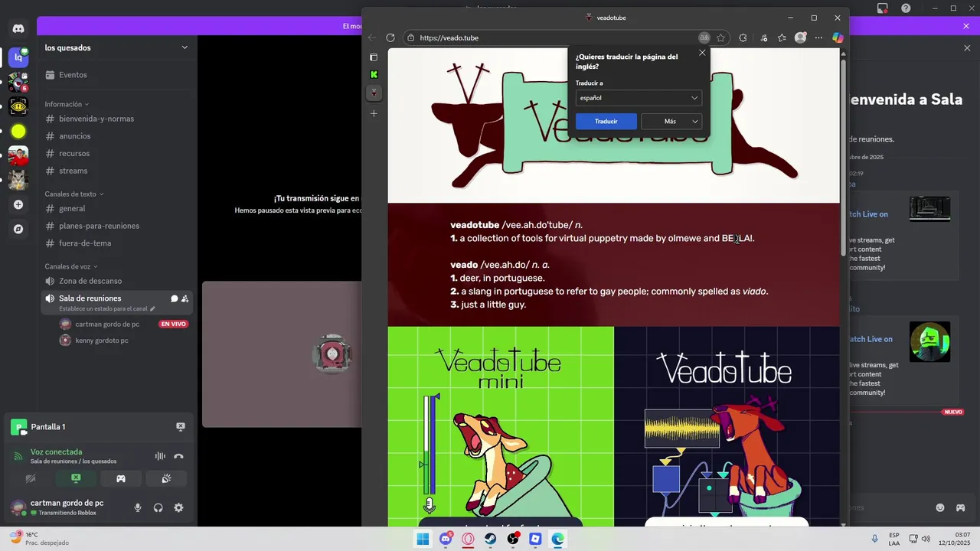Image resolution: width=980 pixels, height=551 pixels.
Task: Disconnect from voice with the hang-up icon
Action: 178,456
